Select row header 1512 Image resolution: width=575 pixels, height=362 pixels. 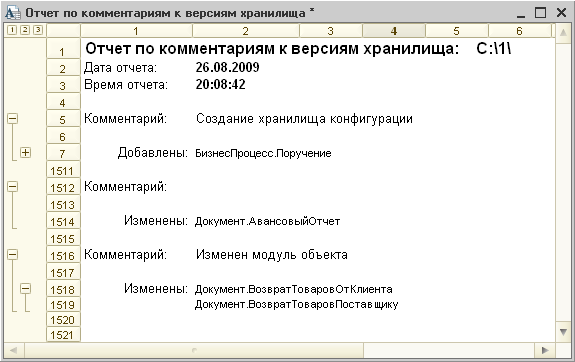pos(63,187)
